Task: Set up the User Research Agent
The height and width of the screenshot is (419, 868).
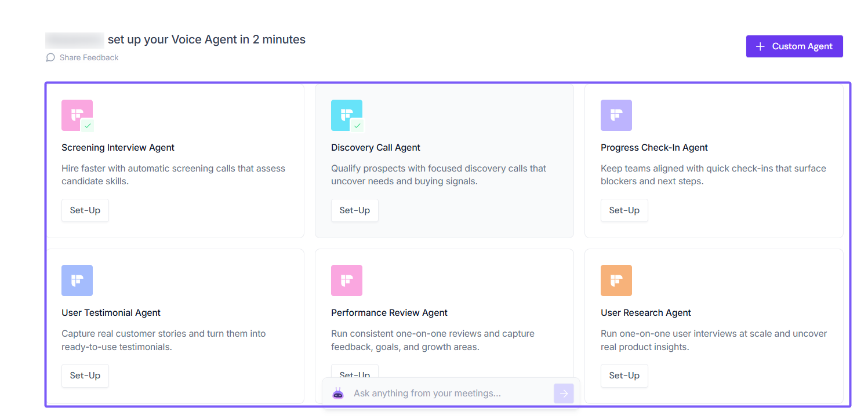Action: 624,376
